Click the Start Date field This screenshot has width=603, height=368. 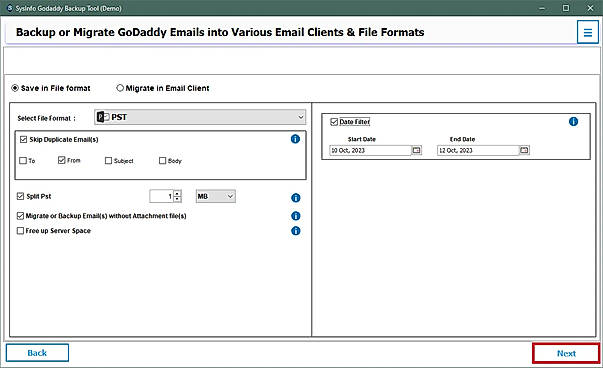click(370, 150)
